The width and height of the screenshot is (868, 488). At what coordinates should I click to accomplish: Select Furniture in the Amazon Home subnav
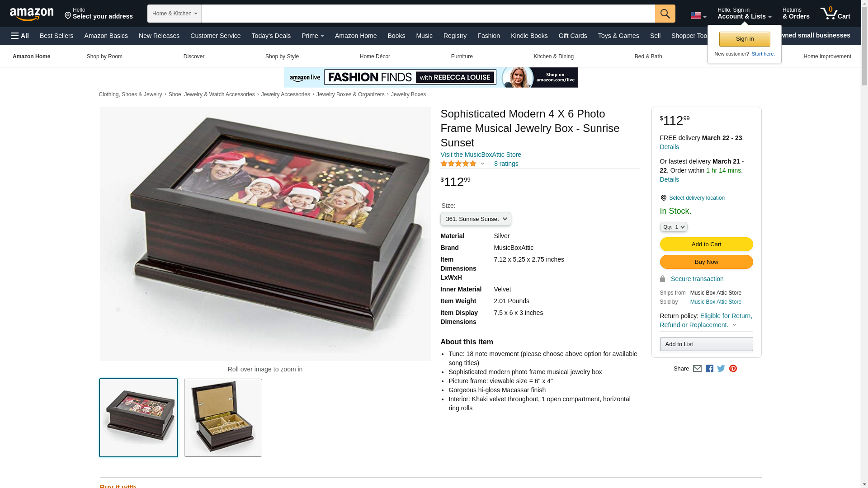(462, 56)
